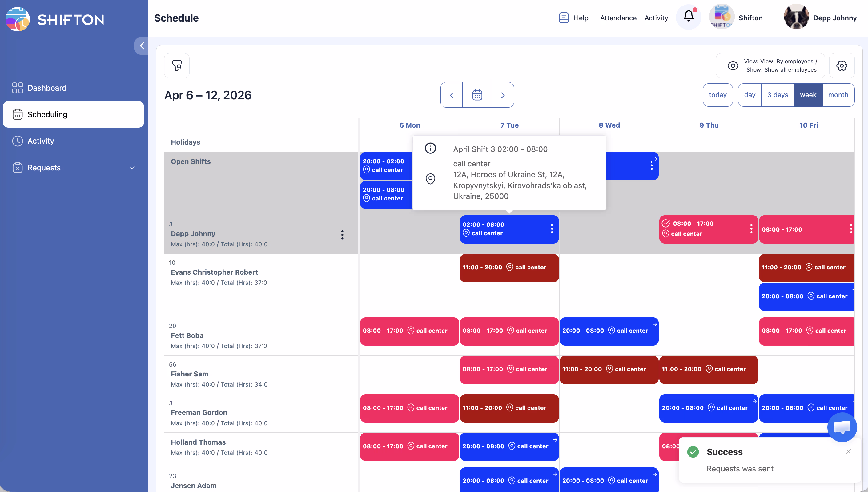Open the calendar date picker
Image resolution: width=868 pixels, height=492 pixels.
477,95
